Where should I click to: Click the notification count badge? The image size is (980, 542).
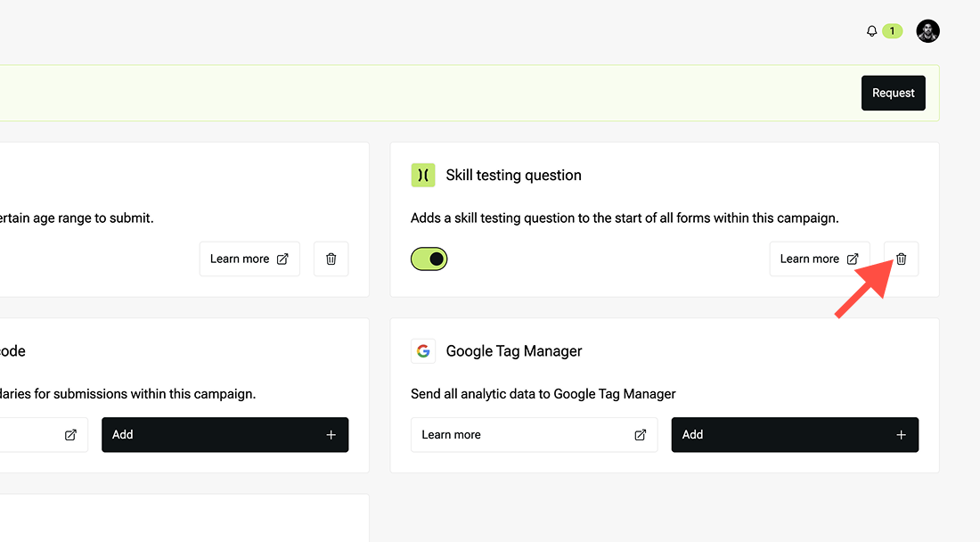click(892, 31)
